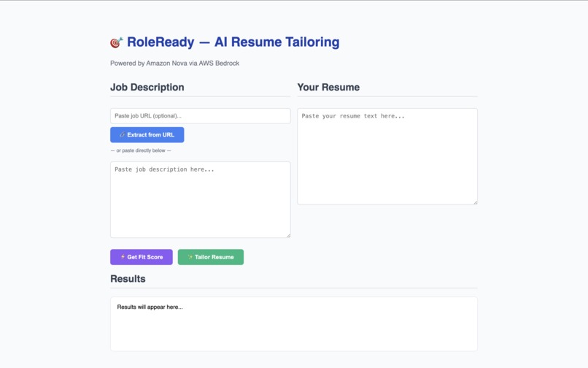588x368 pixels.
Task: Click the 'or paste directly below' hint
Action: coord(141,150)
